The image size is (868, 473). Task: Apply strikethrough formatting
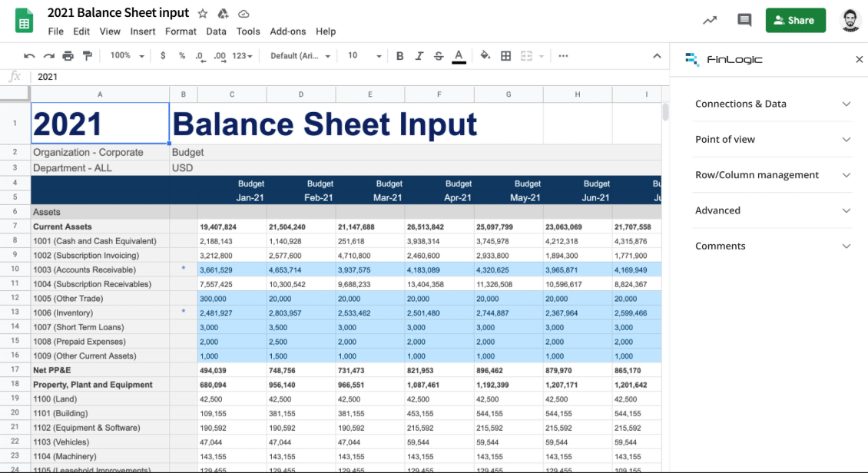(x=439, y=56)
